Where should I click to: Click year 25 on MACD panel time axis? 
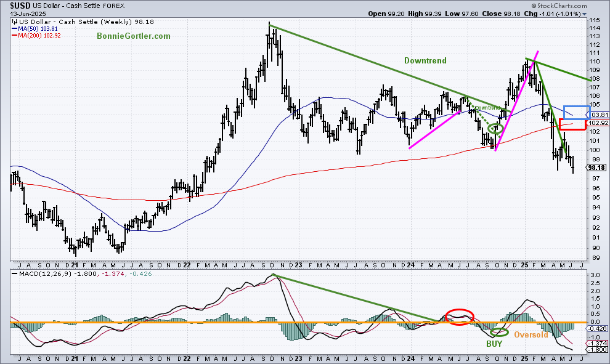[x=524, y=358]
